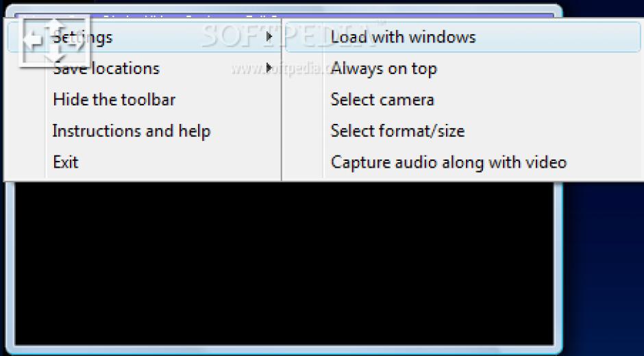Image resolution: width=644 pixels, height=356 pixels.
Task: Click check-mark gutter beside Capture audio
Action: (x=304, y=162)
